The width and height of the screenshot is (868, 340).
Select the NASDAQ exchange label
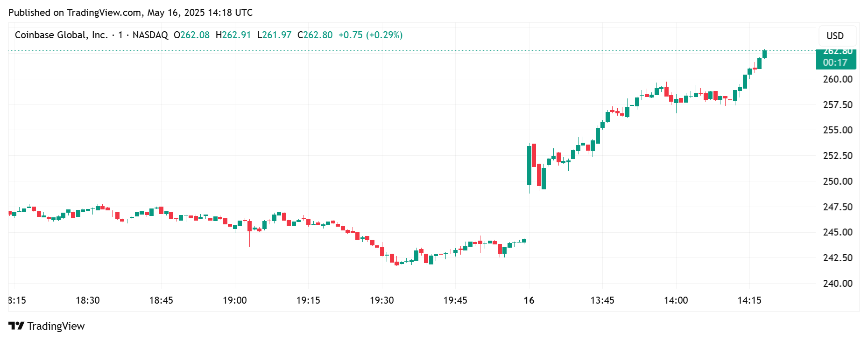click(150, 35)
